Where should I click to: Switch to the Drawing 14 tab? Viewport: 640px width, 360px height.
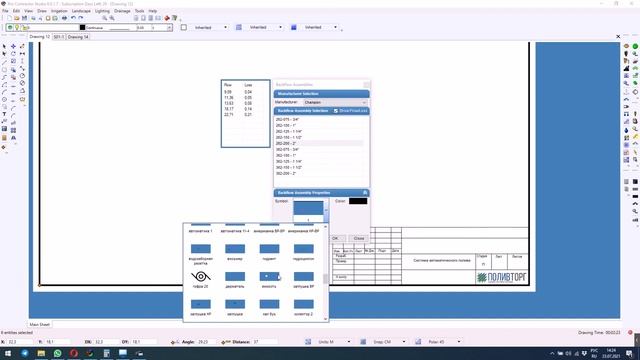coord(78,37)
